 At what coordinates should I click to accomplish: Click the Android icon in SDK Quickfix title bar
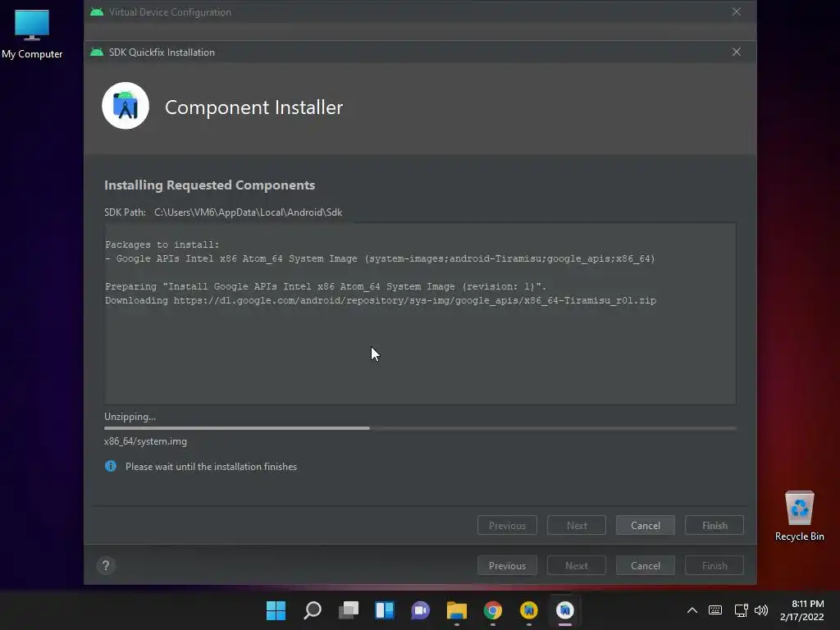point(97,52)
